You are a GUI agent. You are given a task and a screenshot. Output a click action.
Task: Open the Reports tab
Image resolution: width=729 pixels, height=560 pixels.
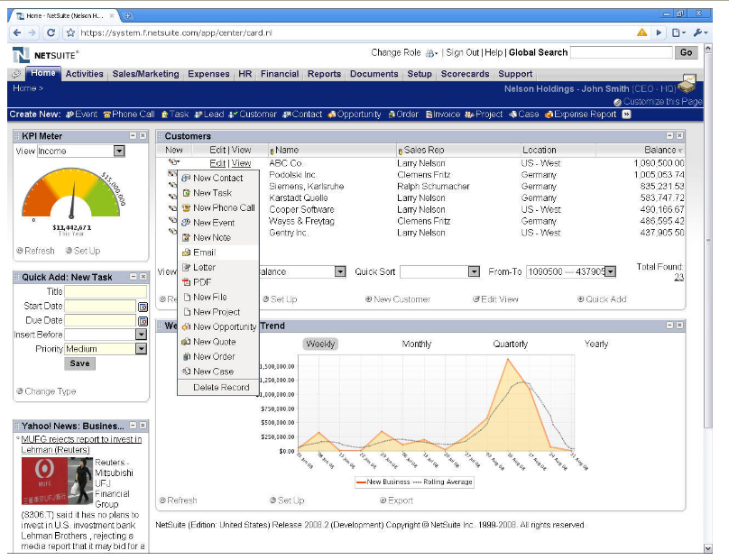click(324, 74)
